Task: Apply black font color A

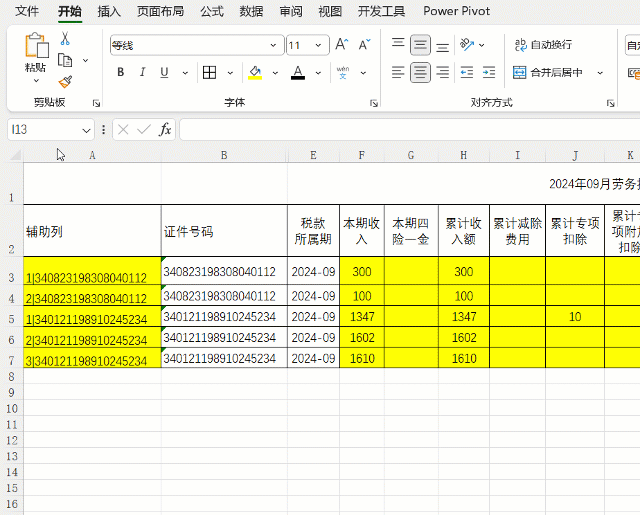Action: pos(298,73)
